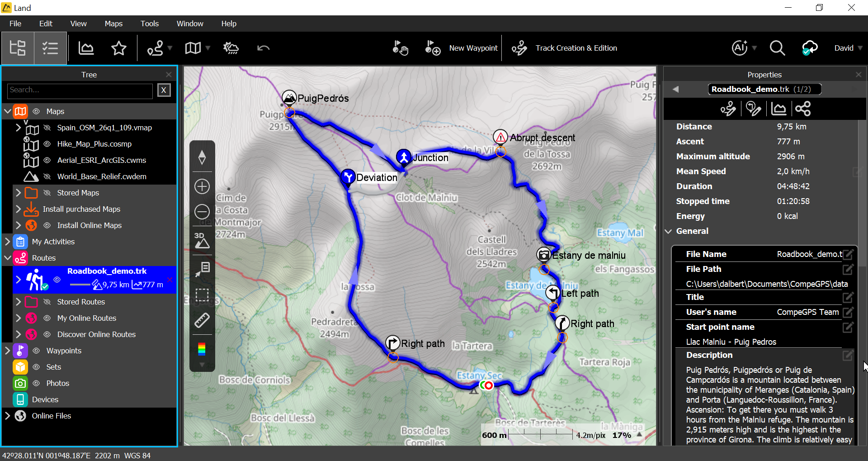868x461 pixels.
Task: Zoom out with the map minus button
Action: (202, 212)
